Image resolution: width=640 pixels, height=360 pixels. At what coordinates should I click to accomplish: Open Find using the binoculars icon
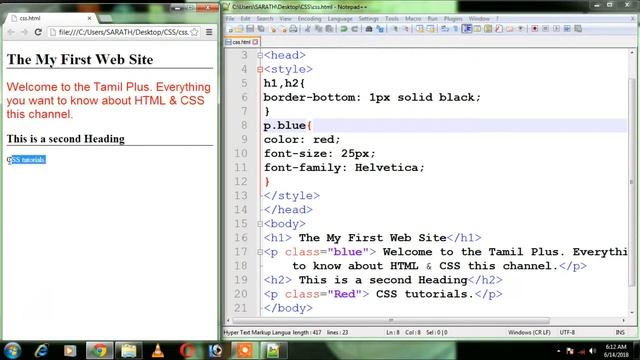(x=369, y=29)
